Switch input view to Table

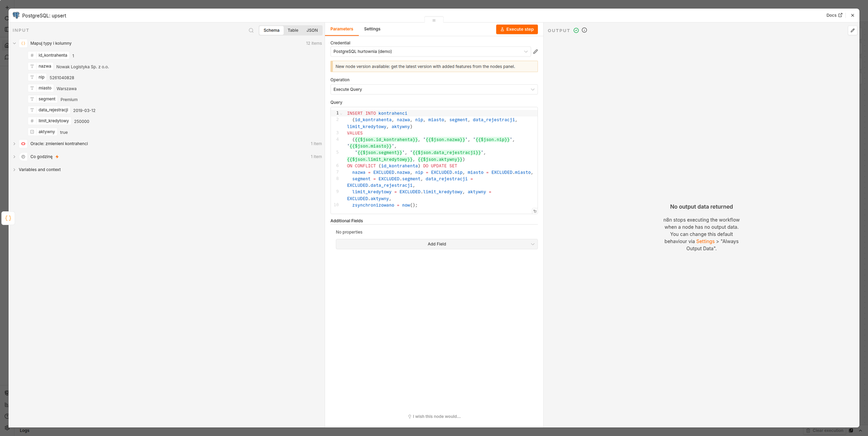point(293,30)
